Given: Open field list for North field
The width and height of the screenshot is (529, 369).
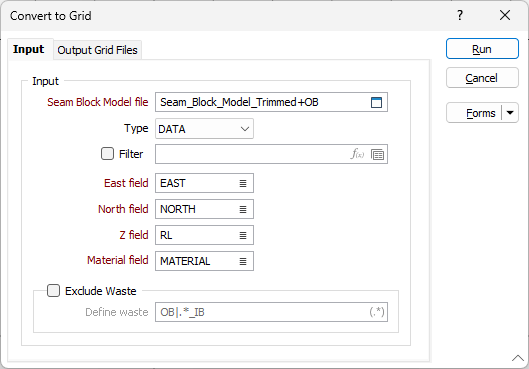Looking at the screenshot, I should coord(243,209).
